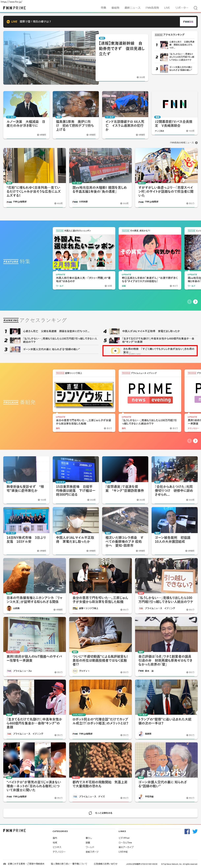Open the 番組発 menu item

[115, 8]
